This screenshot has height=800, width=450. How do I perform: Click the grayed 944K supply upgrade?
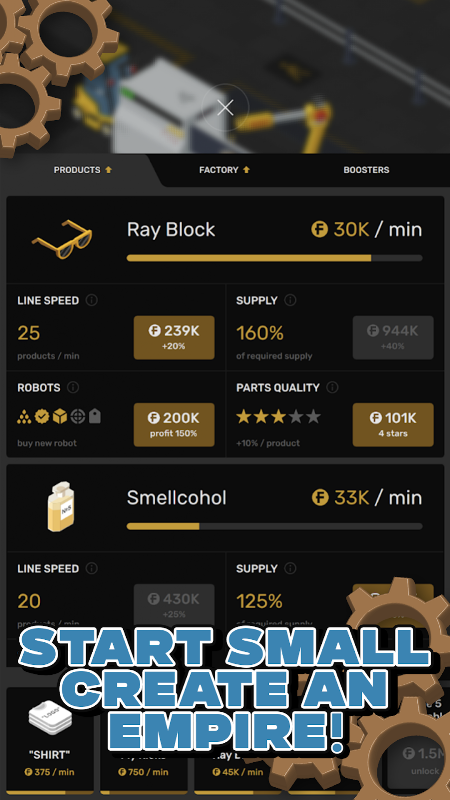tap(393, 337)
